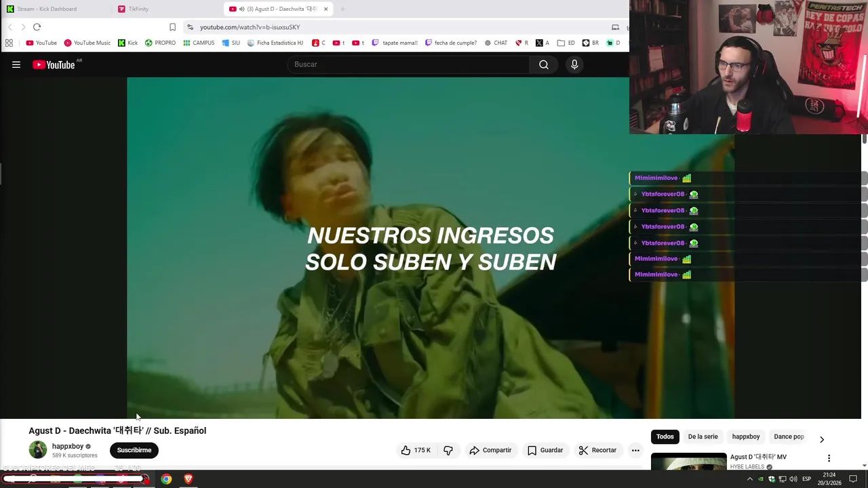Reload the page with refresh icon
The image size is (868, 488).
pos(37,27)
